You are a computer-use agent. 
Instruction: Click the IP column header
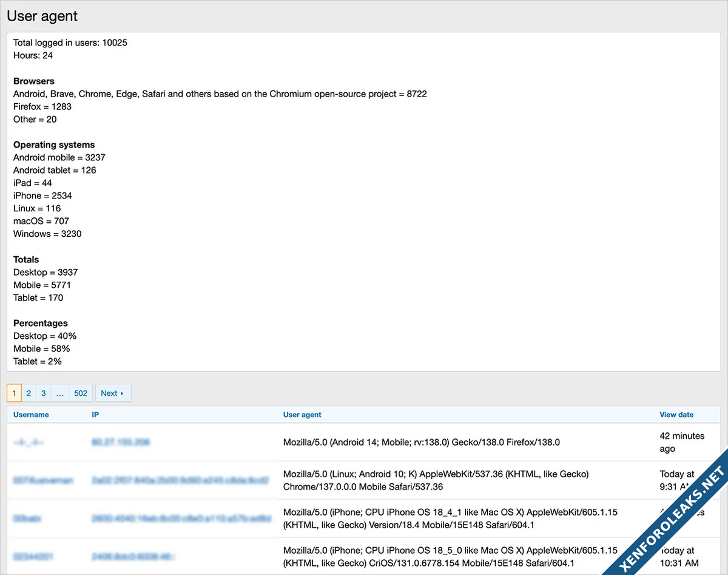tap(95, 415)
